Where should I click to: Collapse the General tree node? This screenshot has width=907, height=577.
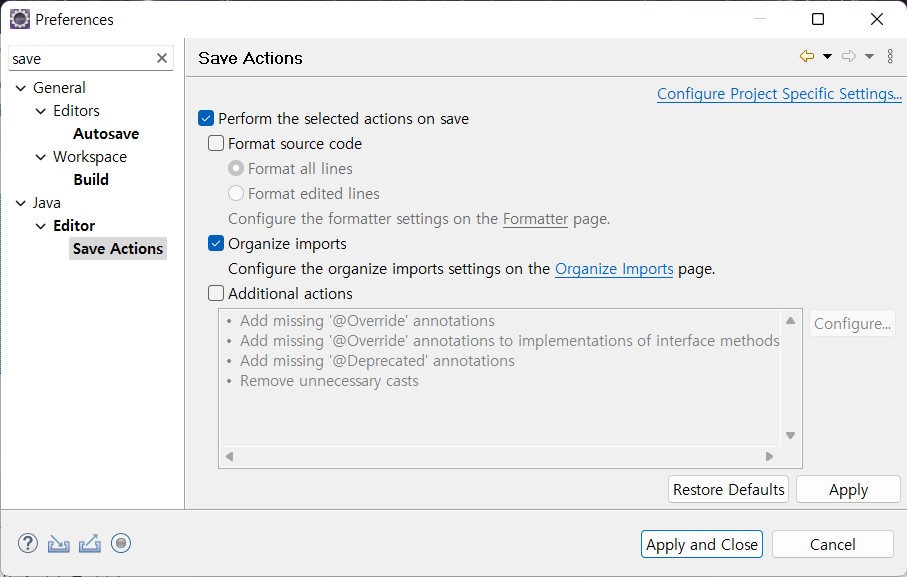pyautogui.click(x=21, y=88)
